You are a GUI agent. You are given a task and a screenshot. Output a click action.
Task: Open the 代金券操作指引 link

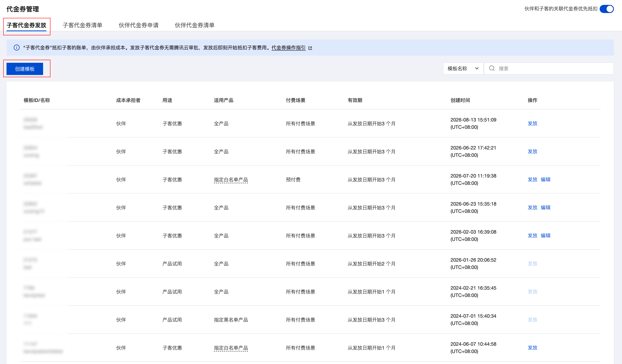pyautogui.click(x=288, y=48)
